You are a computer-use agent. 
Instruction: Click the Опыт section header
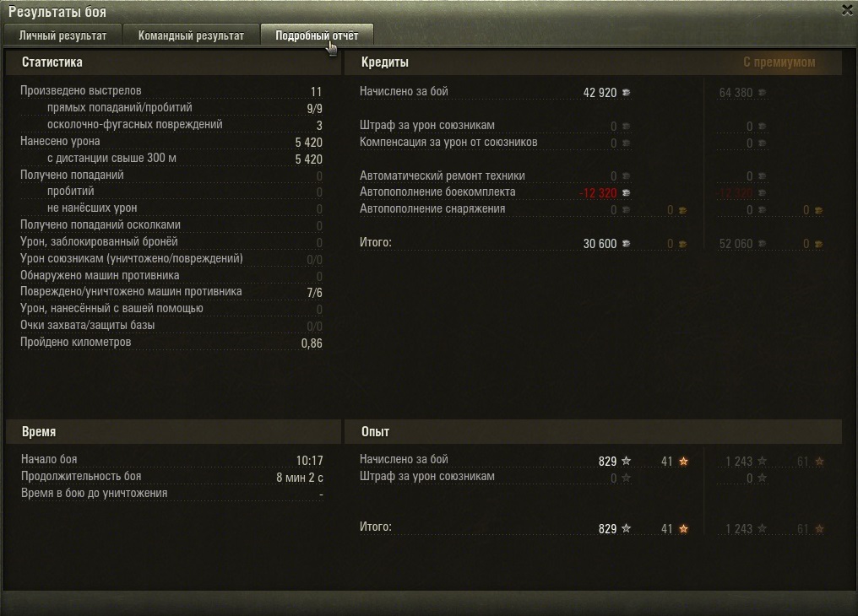pos(375,432)
